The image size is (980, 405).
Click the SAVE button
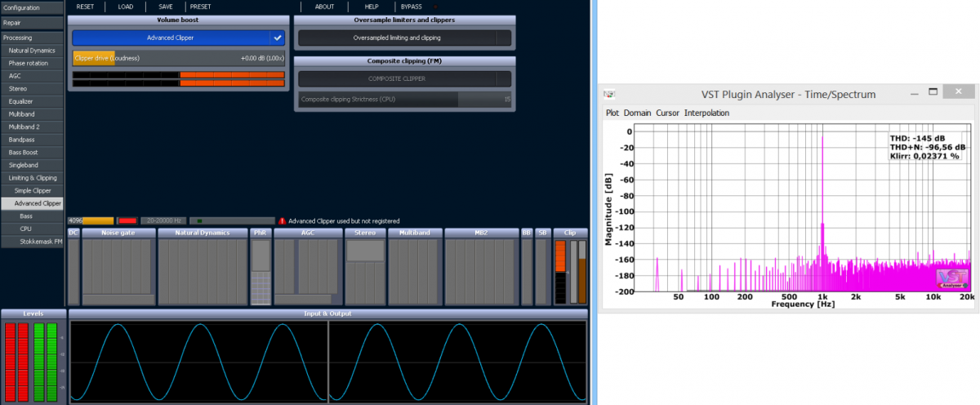tap(166, 7)
